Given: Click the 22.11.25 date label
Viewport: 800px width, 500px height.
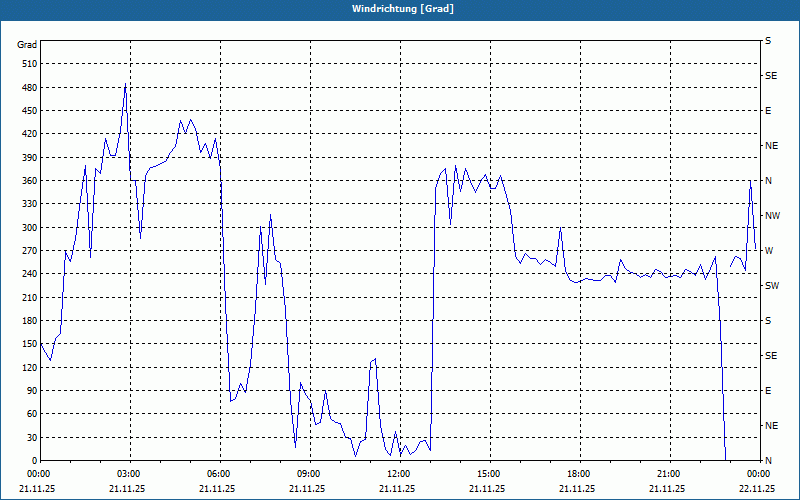Looking at the screenshot, I should (x=757, y=488).
